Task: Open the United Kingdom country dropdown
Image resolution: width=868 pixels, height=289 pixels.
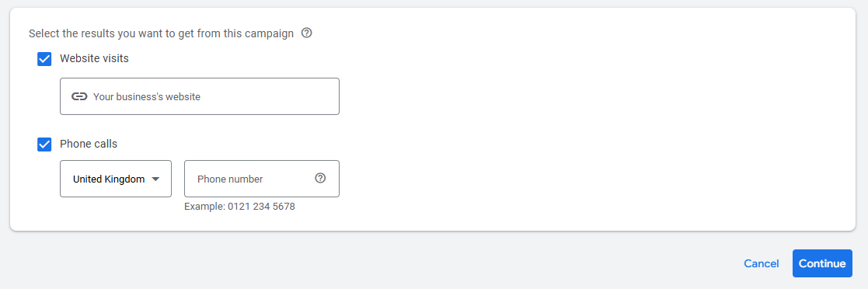Action: point(116,179)
